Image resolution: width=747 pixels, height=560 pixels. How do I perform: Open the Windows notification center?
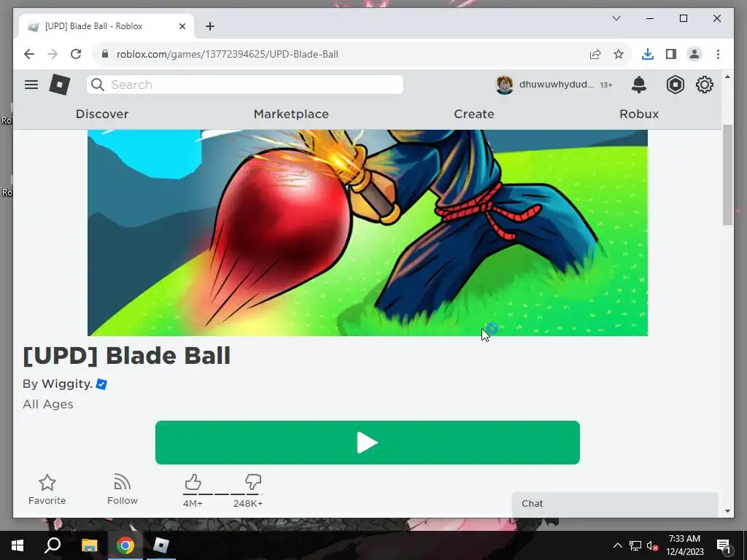[x=724, y=545]
